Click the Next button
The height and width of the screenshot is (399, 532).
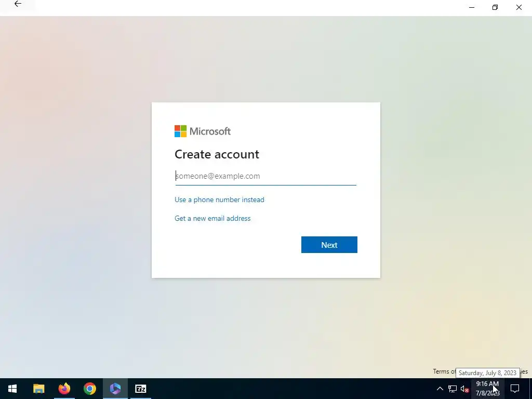[329, 245]
